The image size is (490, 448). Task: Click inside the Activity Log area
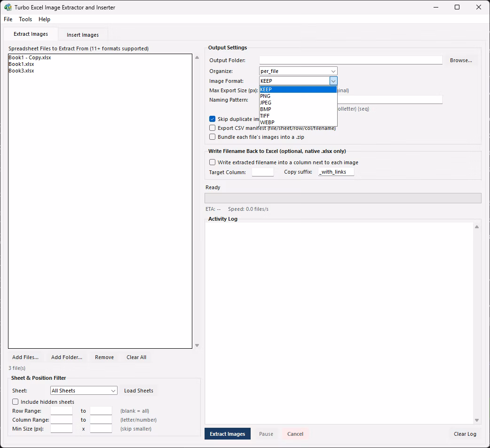tap(339, 323)
